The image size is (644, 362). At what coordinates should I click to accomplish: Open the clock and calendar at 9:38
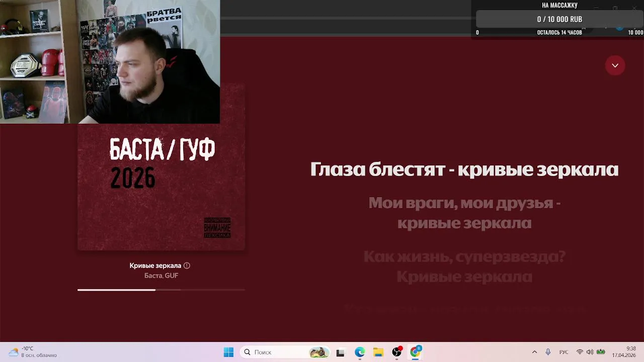[624, 352]
